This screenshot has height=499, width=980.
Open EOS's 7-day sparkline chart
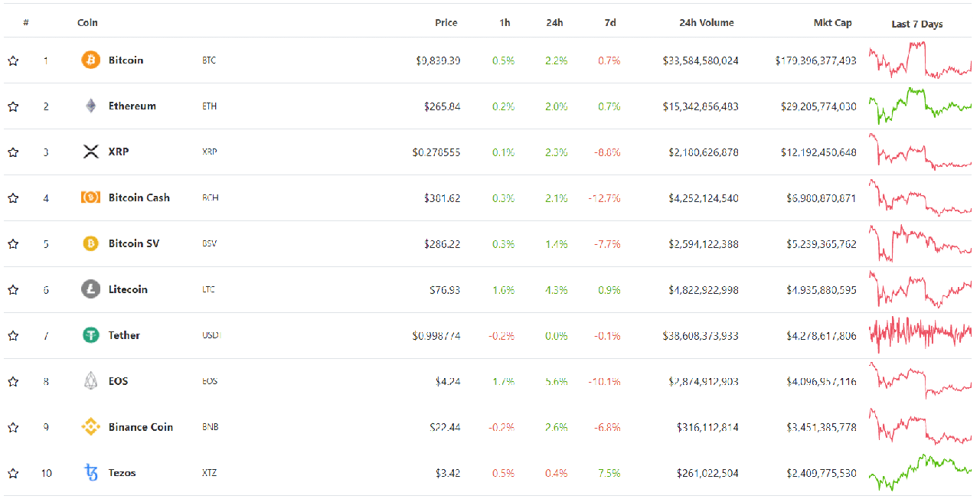pos(920,381)
